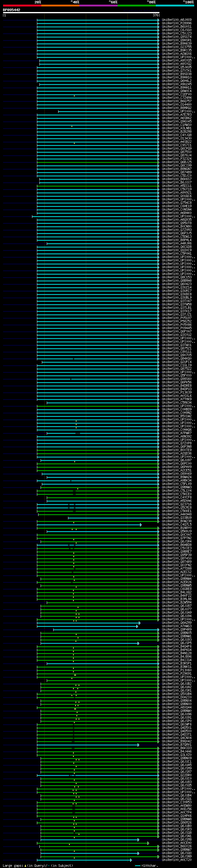This screenshot has height=868, width=197.
Task: Click hit label UniRef100_B0XTE9
Action: (x=177, y=450)
